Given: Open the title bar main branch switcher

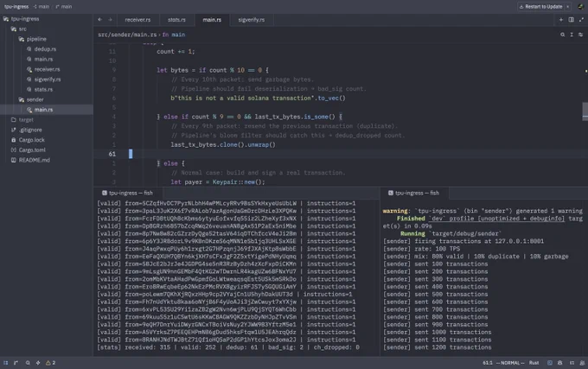Looking at the screenshot, I should click(x=42, y=6).
